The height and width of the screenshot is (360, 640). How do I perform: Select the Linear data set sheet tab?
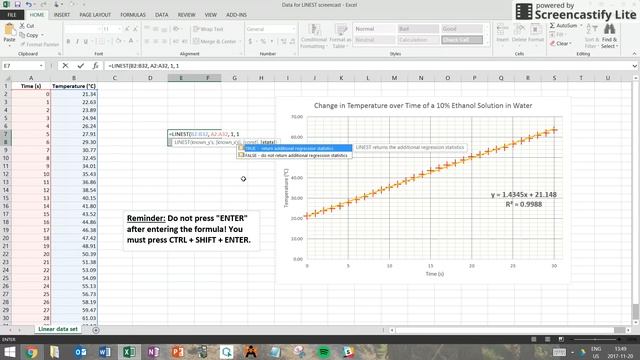[58, 329]
